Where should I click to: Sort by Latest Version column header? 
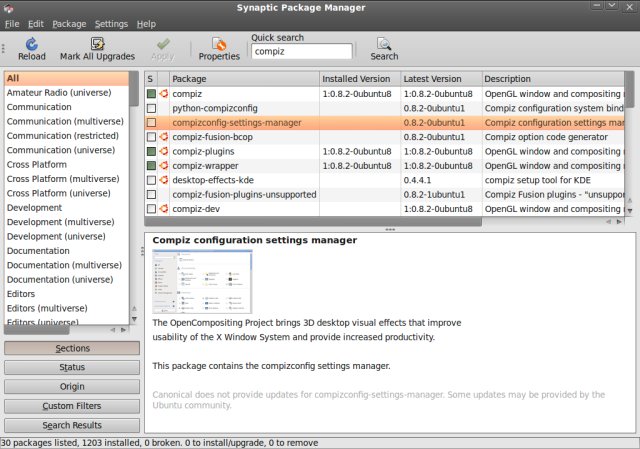coord(441,79)
